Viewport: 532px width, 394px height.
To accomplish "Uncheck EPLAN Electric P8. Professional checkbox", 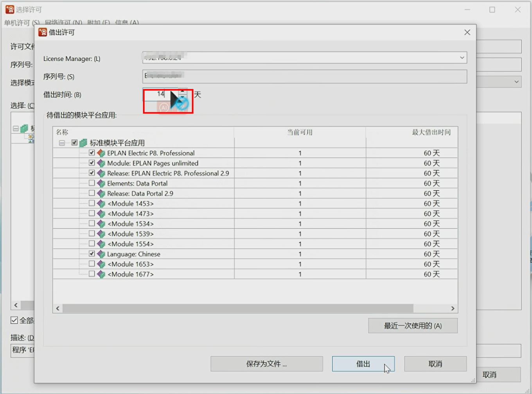I will (92, 153).
